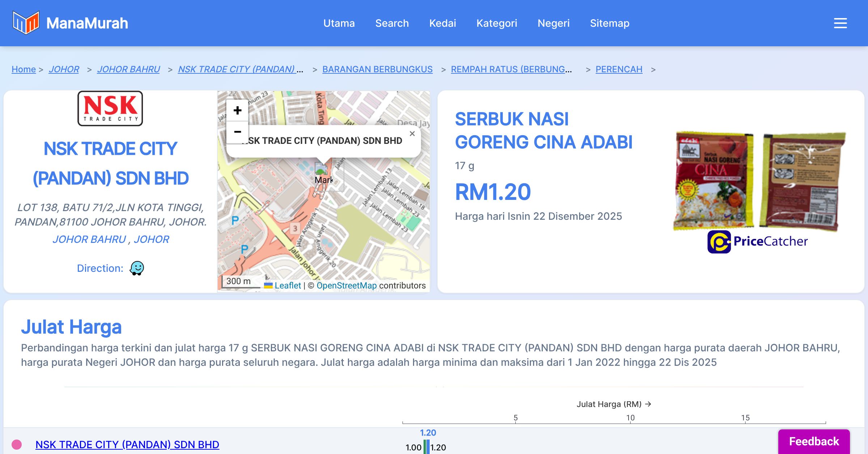Click the pink NSK Trade City legend dot
Viewport: 868px width, 454px height.
pos(17,444)
